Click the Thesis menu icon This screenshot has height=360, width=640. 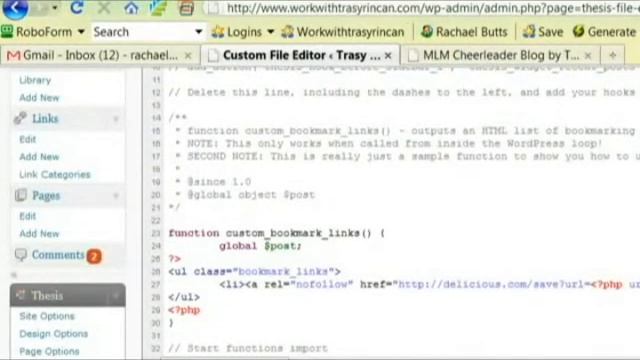point(20,294)
